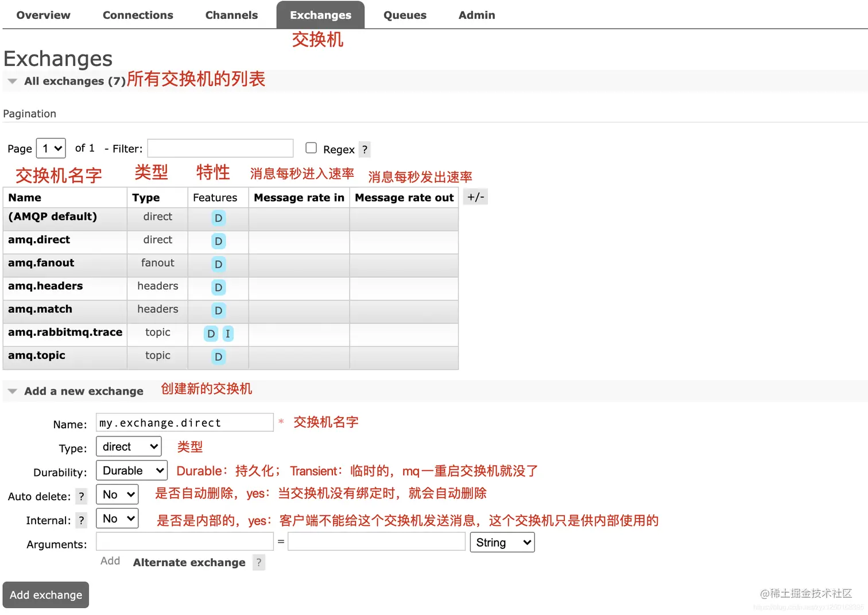Enable the Regex checkbox
Screen dimensions: 868x615
click(311, 148)
